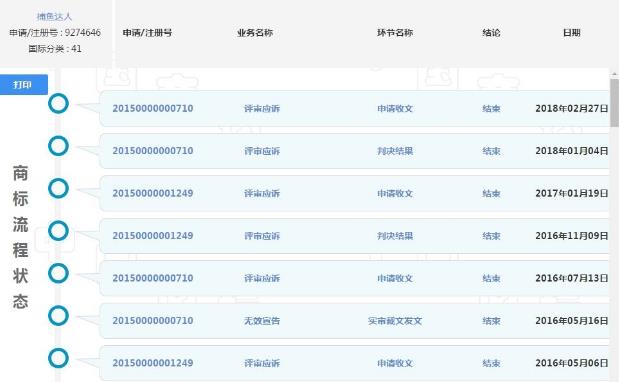The height and width of the screenshot is (382, 619).
Task: Click the date 2016年11月09日
Action: [572, 236]
